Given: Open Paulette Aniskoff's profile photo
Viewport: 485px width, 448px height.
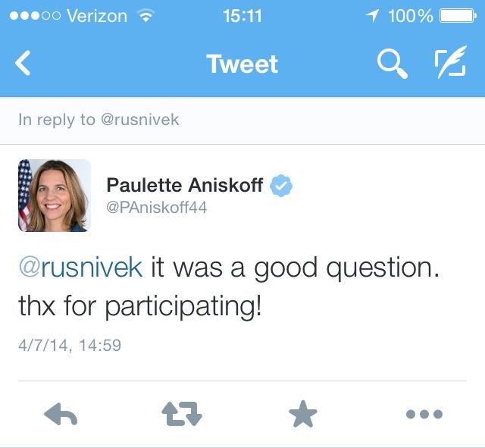Looking at the screenshot, I should tap(55, 196).
